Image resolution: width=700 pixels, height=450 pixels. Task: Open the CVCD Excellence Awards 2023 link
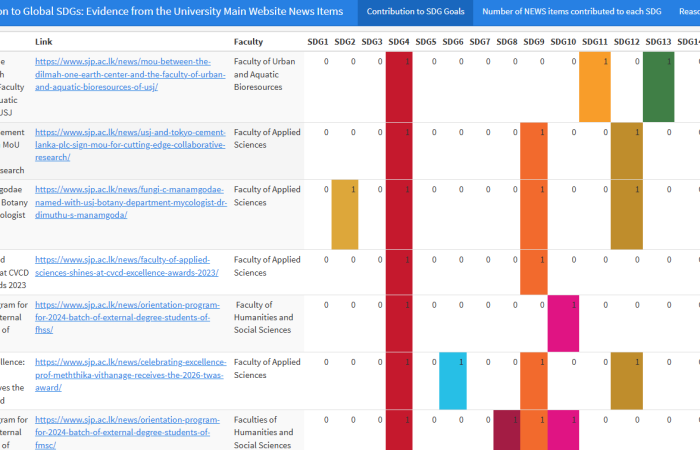[x=123, y=265]
